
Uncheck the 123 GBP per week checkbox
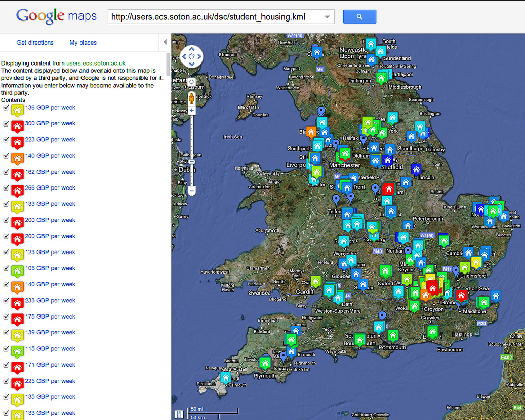(x=6, y=252)
